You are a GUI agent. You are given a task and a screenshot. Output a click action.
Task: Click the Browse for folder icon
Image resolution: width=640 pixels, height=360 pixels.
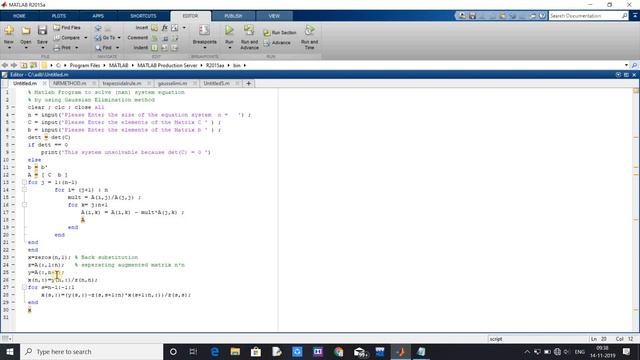tap(33, 65)
